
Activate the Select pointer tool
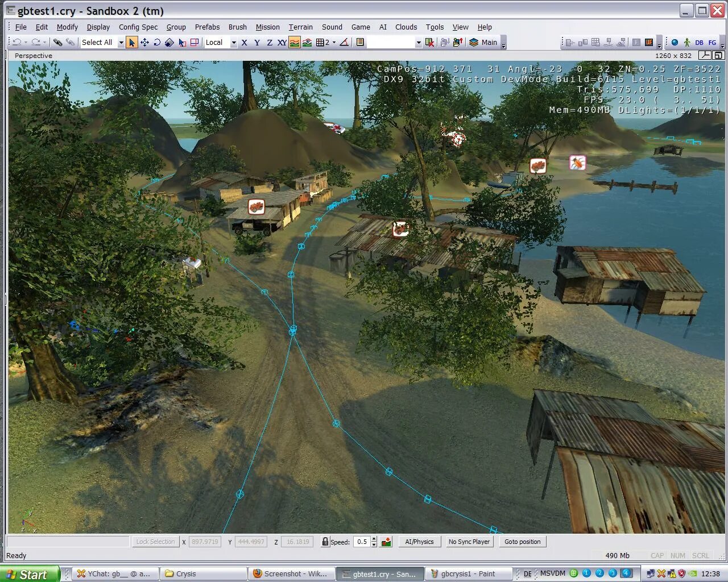131,43
